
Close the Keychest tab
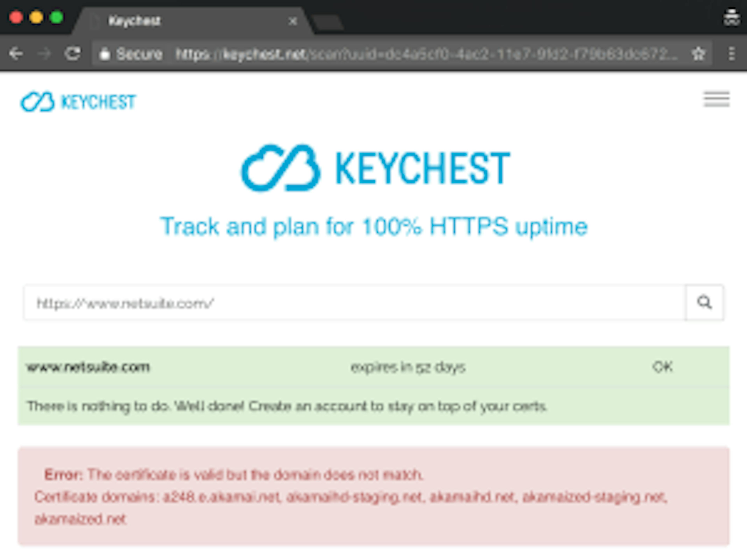(293, 22)
